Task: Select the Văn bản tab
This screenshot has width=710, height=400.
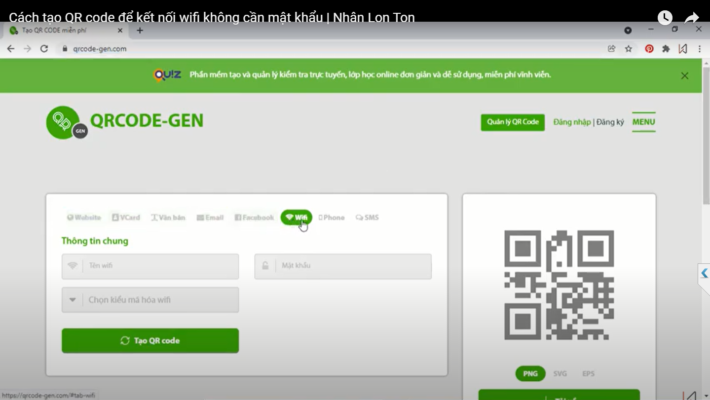Action: [168, 217]
